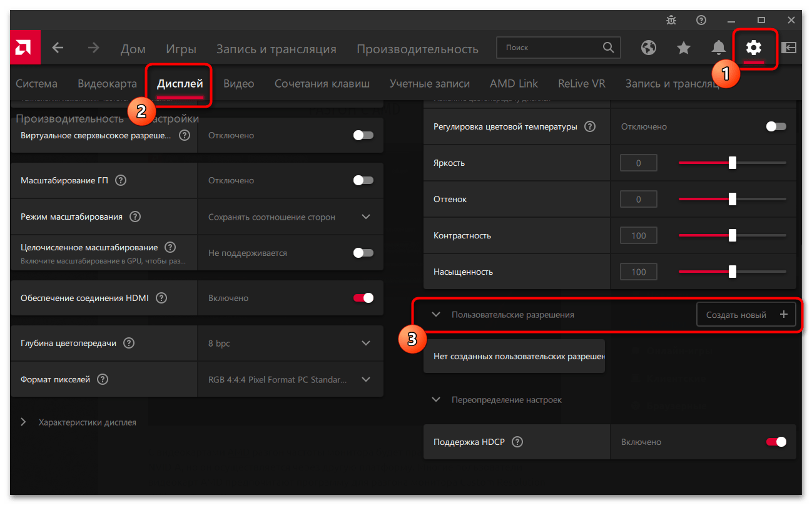
Task: Enable Масштабирование ГП switch
Action: tap(363, 180)
